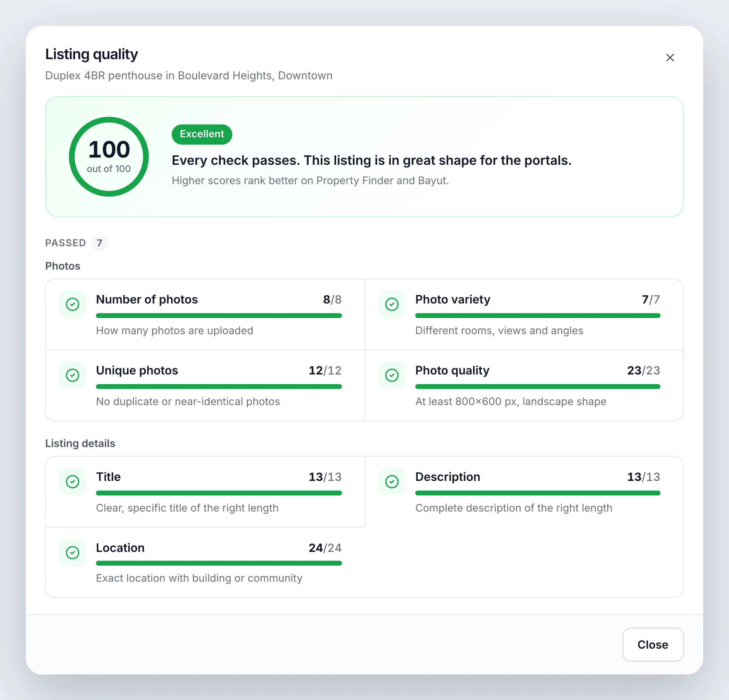Image resolution: width=729 pixels, height=700 pixels.
Task: Click the Description progress bar
Action: (538, 493)
